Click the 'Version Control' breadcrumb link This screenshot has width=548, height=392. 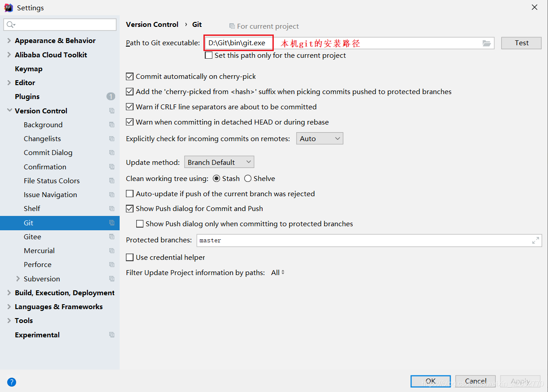point(152,25)
